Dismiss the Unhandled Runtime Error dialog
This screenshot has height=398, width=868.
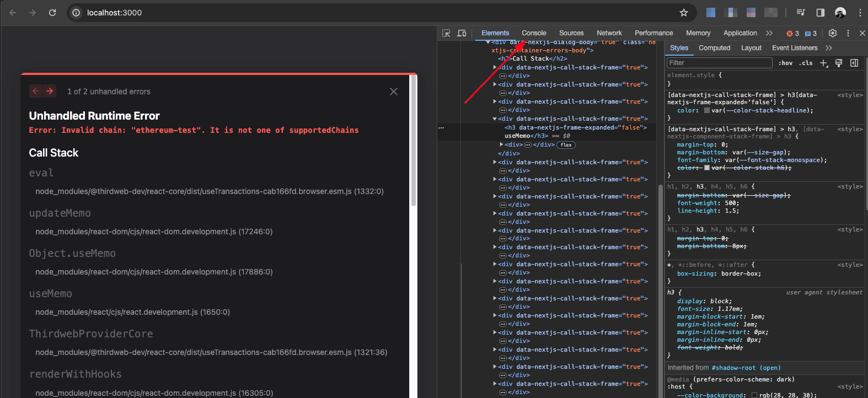tap(394, 92)
